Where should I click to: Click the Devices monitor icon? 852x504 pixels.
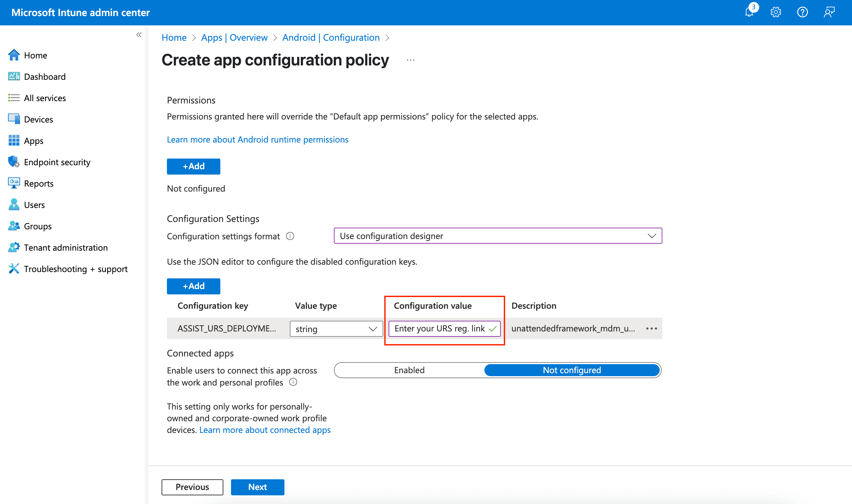click(x=14, y=119)
